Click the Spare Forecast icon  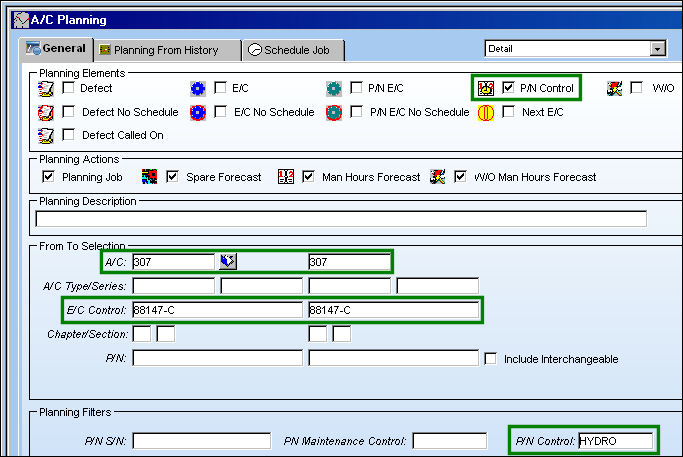pyautogui.click(x=149, y=177)
